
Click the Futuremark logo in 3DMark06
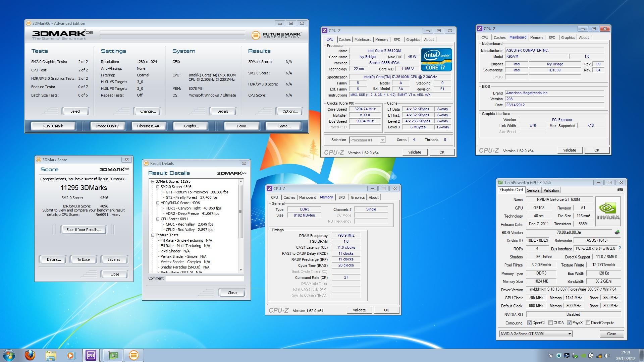[x=276, y=35]
